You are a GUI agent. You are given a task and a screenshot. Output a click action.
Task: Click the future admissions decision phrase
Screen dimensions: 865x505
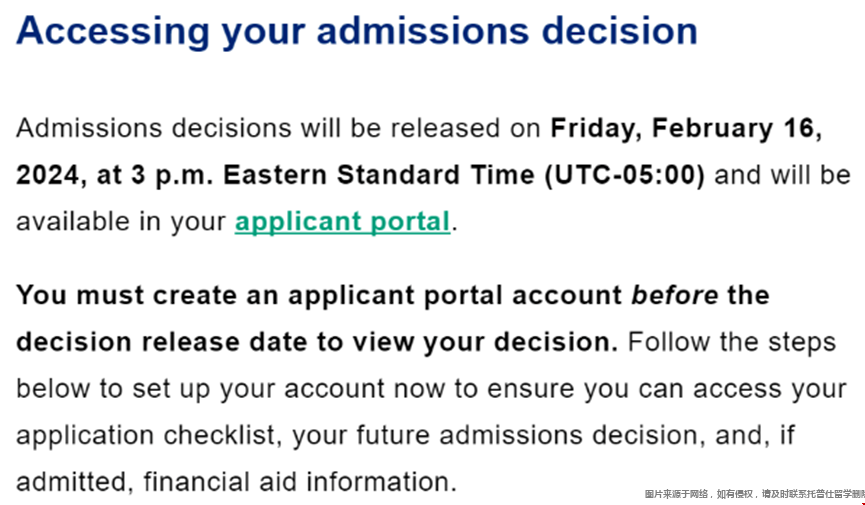tap(531, 435)
